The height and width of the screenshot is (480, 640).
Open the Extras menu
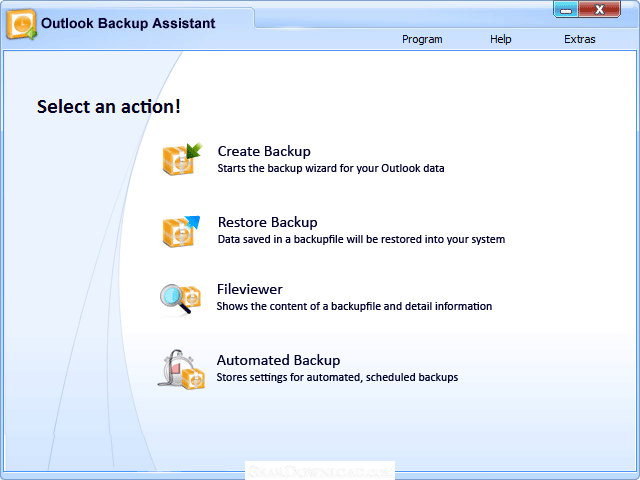pyautogui.click(x=580, y=39)
